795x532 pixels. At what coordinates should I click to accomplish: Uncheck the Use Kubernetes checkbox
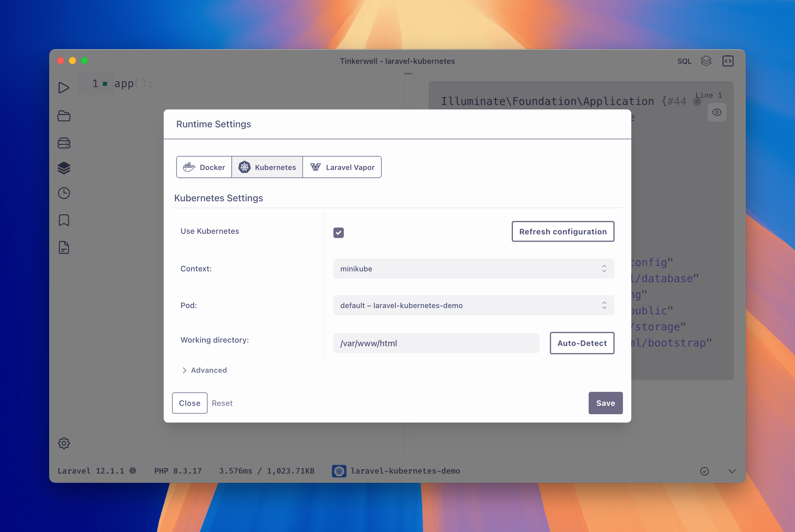point(338,233)
